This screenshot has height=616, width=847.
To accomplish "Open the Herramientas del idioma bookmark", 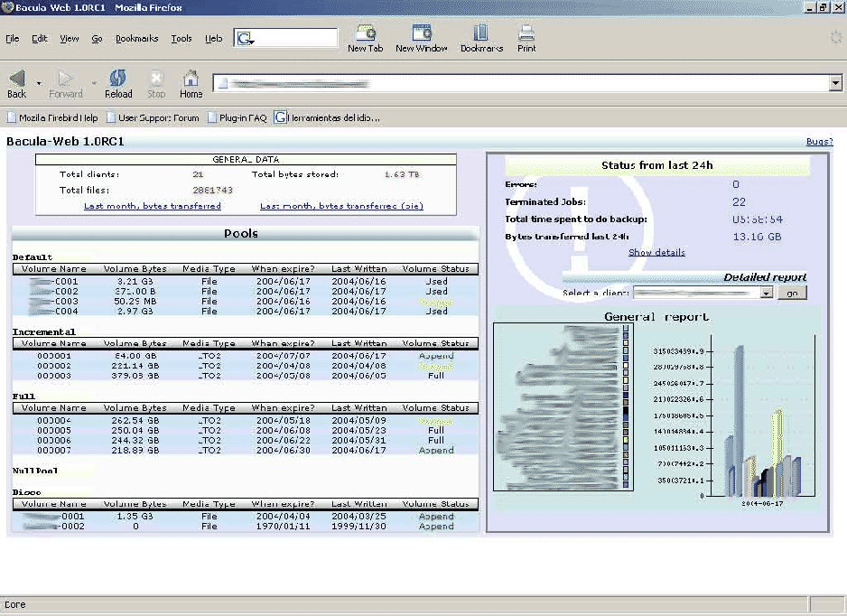I will [328, 117].
